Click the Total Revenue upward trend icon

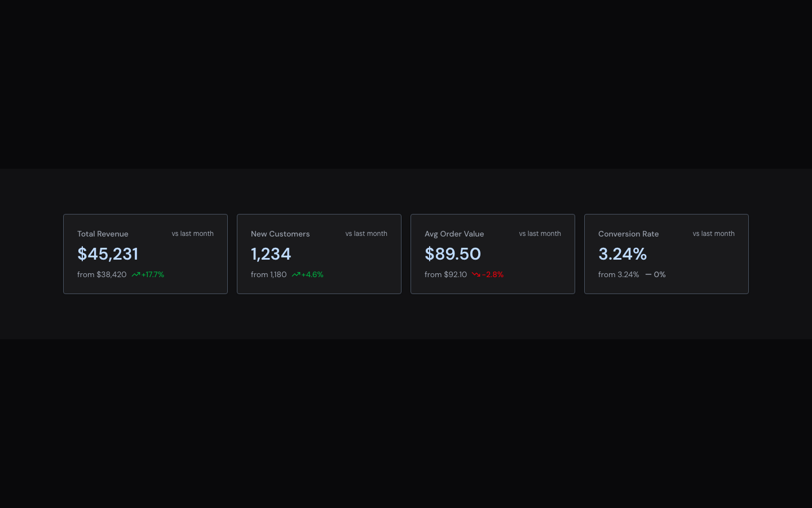pyautogui.click(x=136, y=275)
